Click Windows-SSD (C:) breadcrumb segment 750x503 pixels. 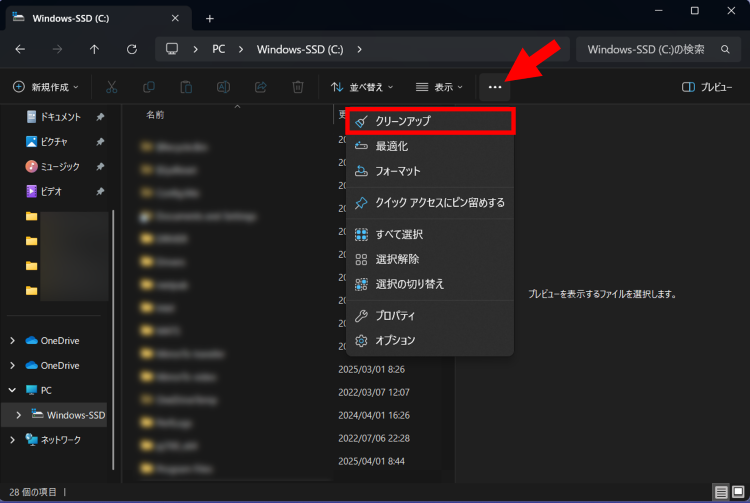[x=300, y=49]
